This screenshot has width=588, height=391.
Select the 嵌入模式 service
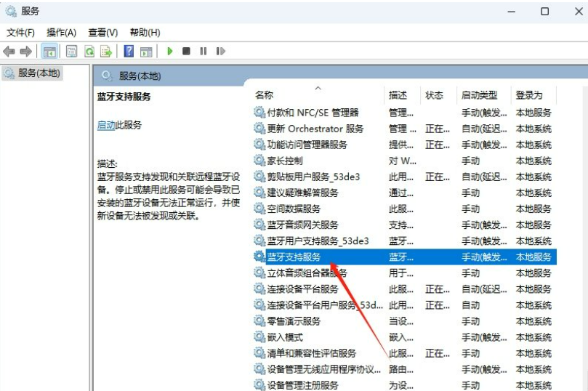(404, 337)
